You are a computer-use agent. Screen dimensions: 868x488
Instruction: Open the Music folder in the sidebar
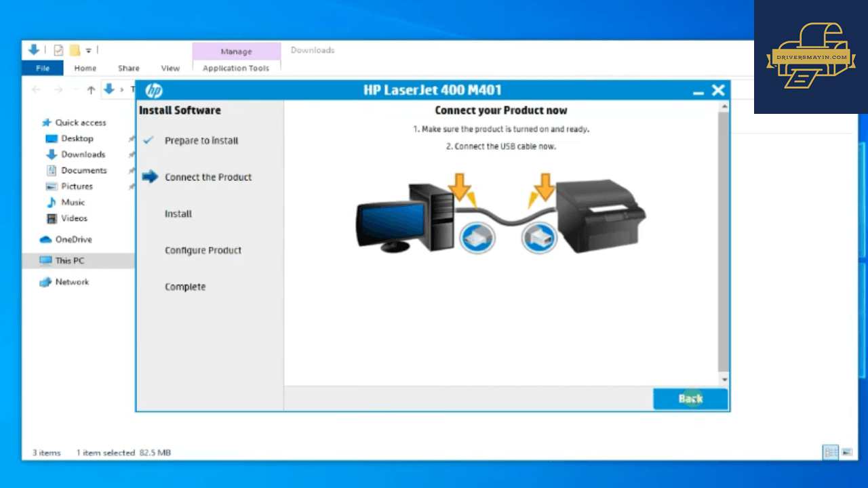click(65, 202)
